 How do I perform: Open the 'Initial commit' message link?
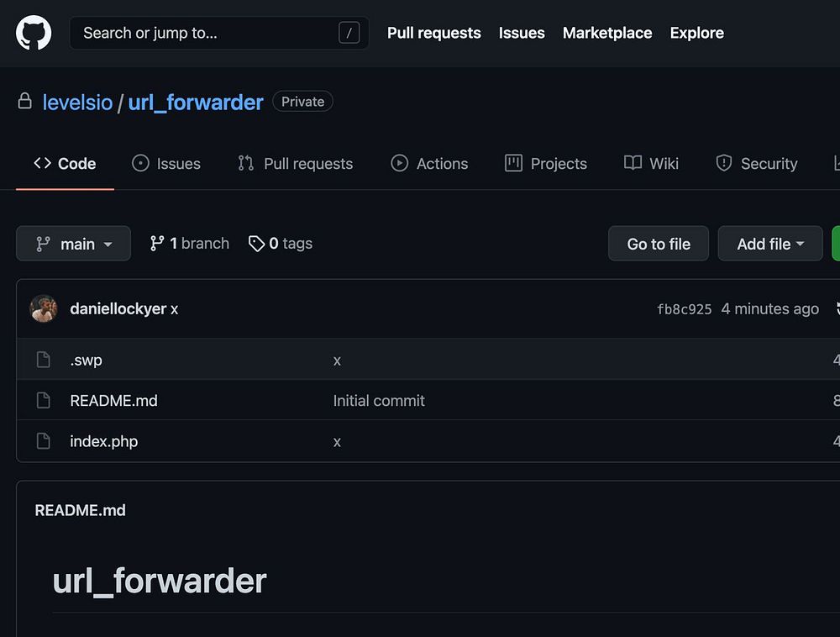tap(379, 401)
